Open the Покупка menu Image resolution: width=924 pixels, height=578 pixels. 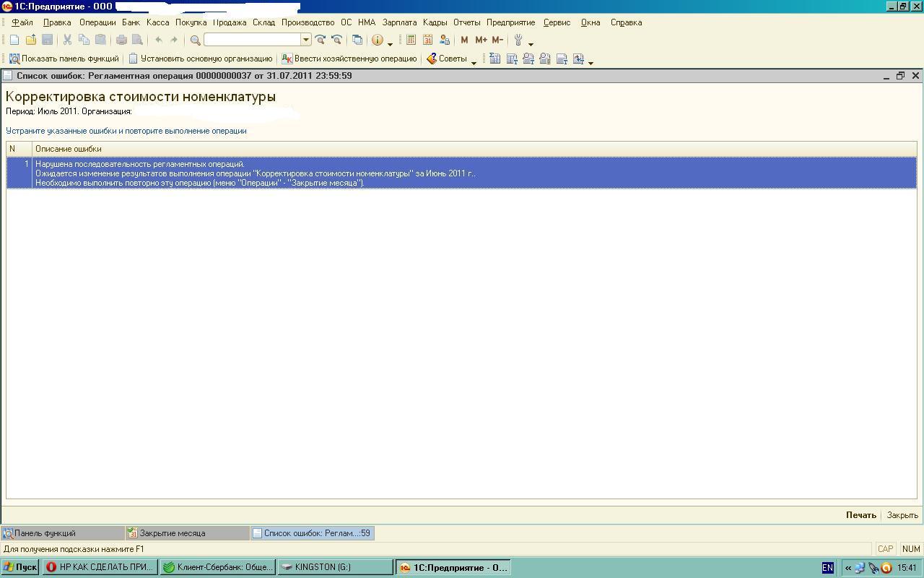click(x=191, y=22)
